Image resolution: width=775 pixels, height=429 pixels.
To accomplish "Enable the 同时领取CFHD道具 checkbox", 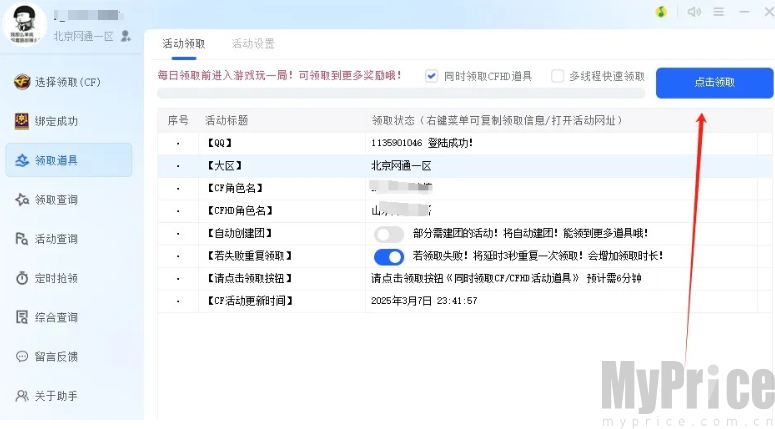I will (431, 76).
